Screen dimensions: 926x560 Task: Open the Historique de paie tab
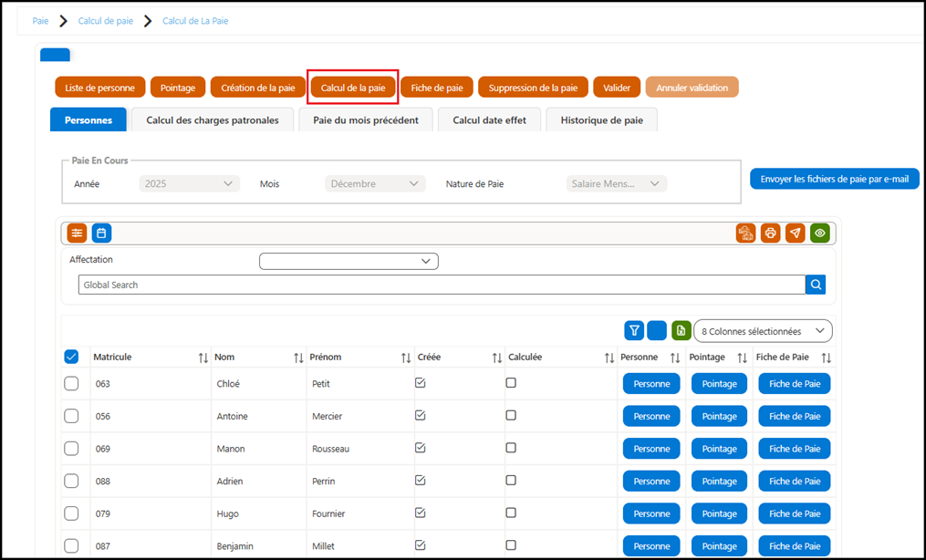[602, 119]
